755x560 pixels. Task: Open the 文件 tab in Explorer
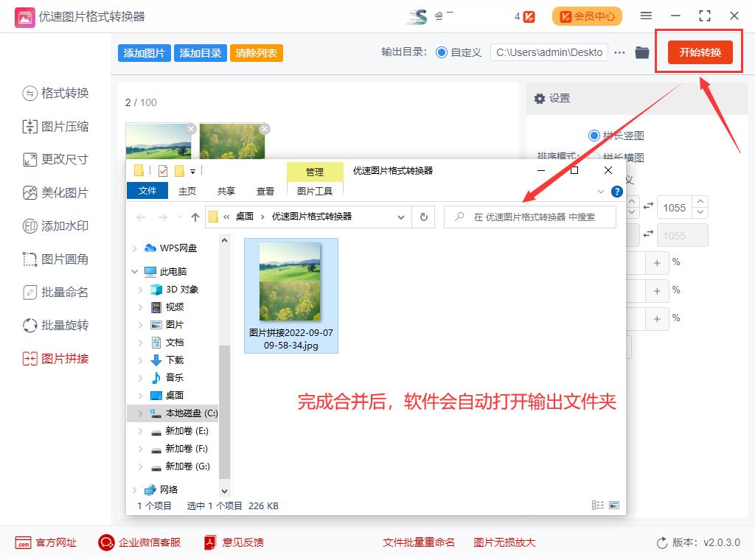[147, 190]
